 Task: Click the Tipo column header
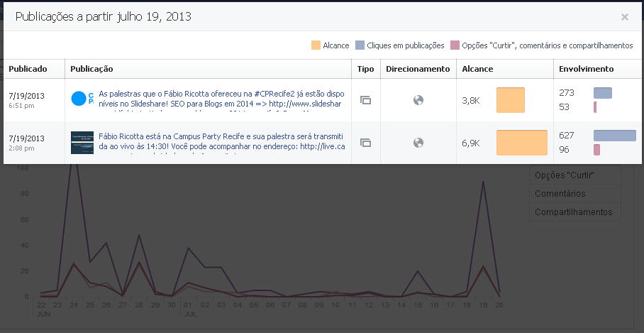click(365, 69)
